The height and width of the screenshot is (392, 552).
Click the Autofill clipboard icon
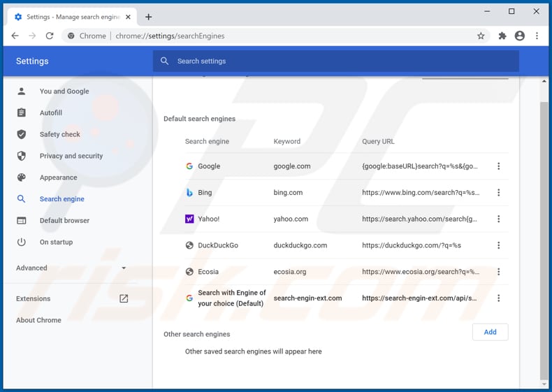pos(22,112)
